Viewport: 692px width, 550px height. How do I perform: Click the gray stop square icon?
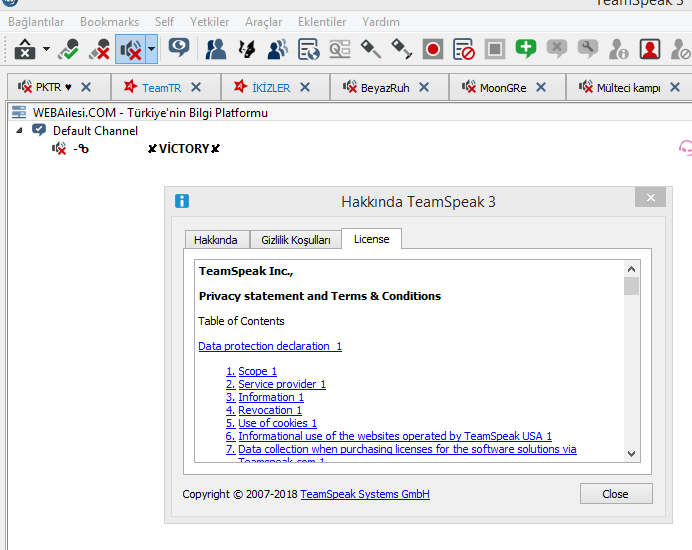pos(495,49)
